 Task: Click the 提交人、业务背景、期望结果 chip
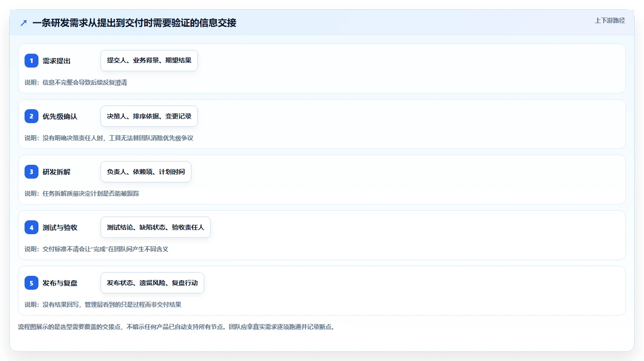pyautogui.click(x=149, y=61)
